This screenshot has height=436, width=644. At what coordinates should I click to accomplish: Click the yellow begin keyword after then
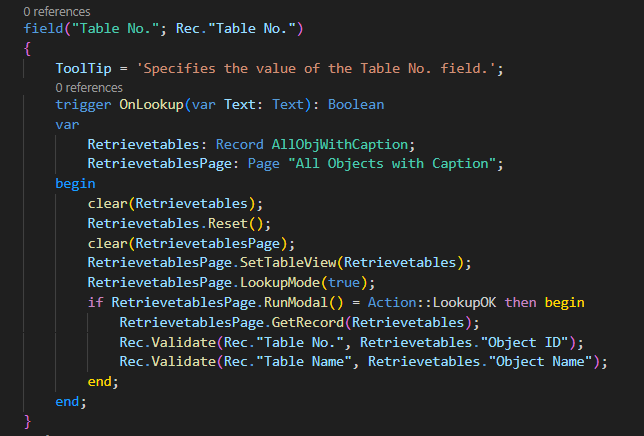pyautogui.click(x=564, y=302)
